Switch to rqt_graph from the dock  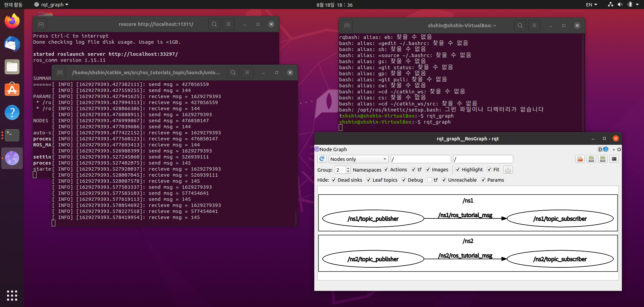12,158
